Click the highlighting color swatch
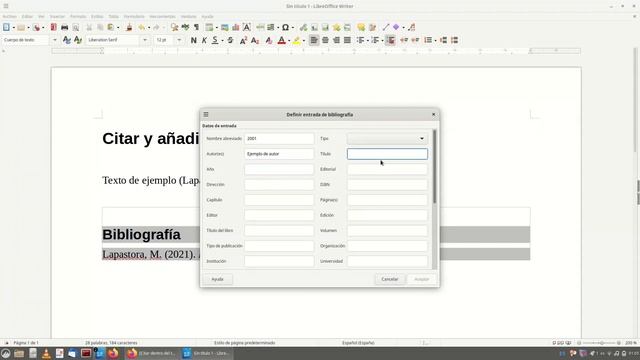 297,40
